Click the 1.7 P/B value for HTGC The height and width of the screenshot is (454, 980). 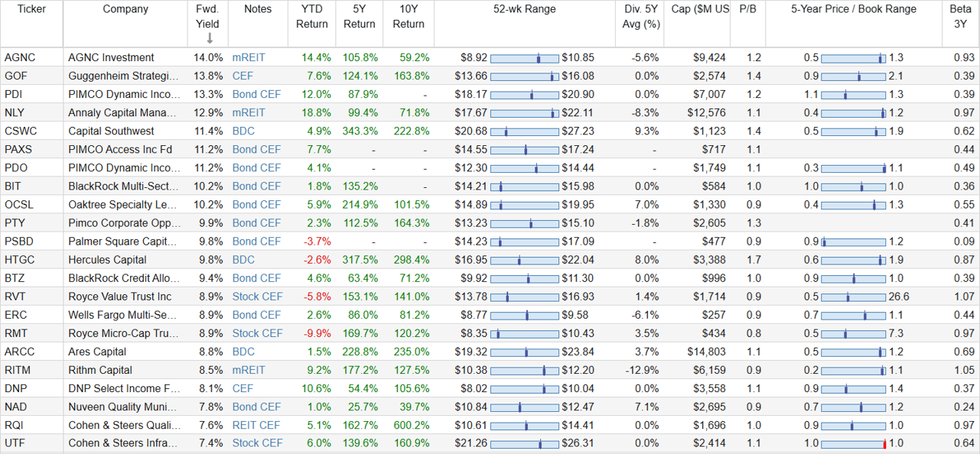coord(754,260)
